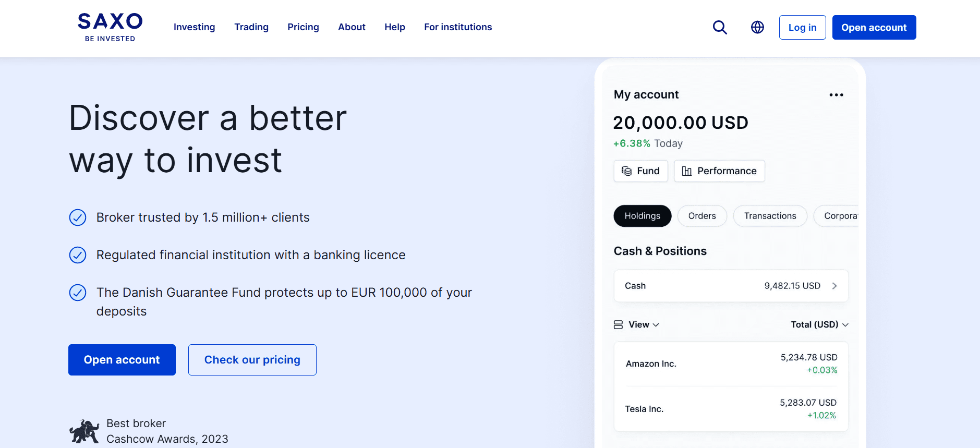Switch to the Transactions tab
The width and height of the screenshot is (980, 448).
[770, 216]
